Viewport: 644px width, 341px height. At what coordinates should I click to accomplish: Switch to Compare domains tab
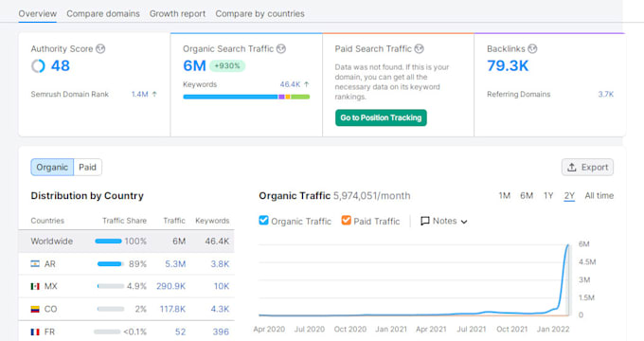tap(103, 13)
